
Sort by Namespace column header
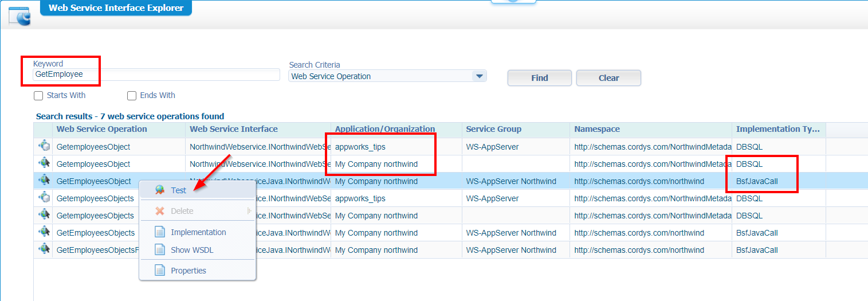pyautogui.click(x=597, y=130)
